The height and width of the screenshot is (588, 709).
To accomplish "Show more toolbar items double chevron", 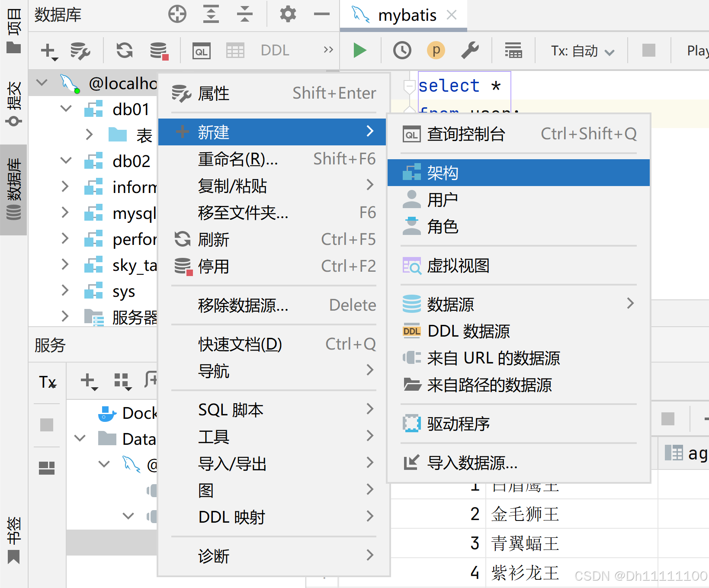I will pyautogui.click(x=328, y=50).
